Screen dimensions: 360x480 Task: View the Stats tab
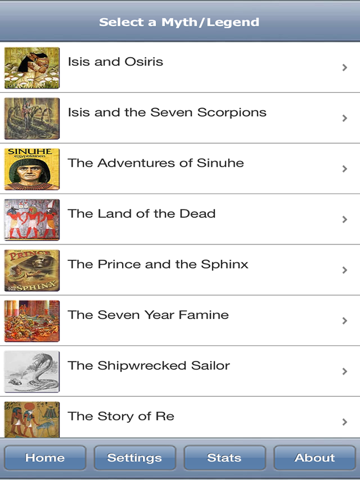click(225, 458)
